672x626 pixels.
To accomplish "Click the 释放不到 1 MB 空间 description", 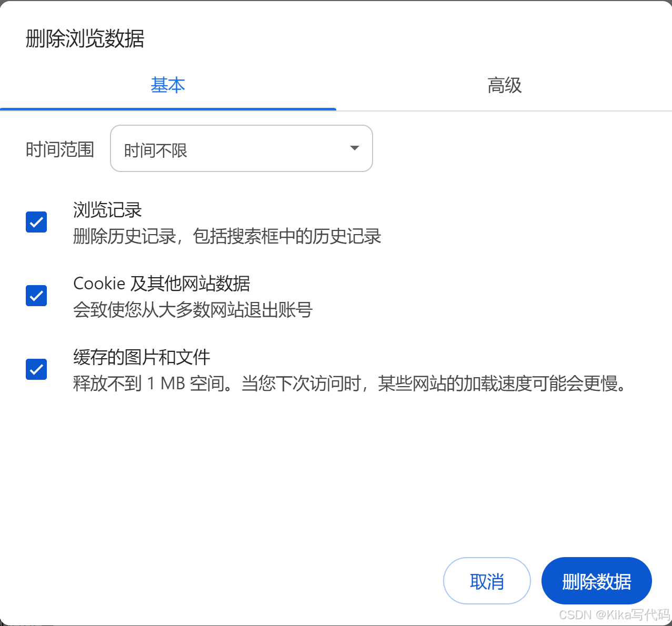I will click(x=350, y=383).
